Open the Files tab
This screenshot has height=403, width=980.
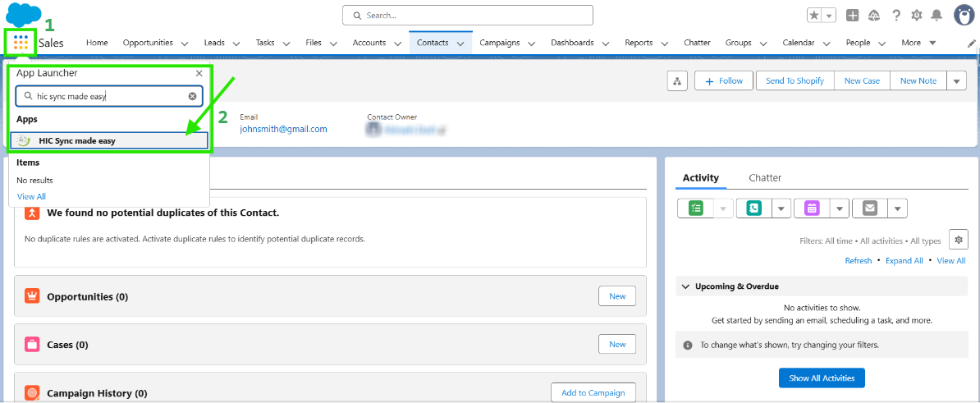pos(314,43)
